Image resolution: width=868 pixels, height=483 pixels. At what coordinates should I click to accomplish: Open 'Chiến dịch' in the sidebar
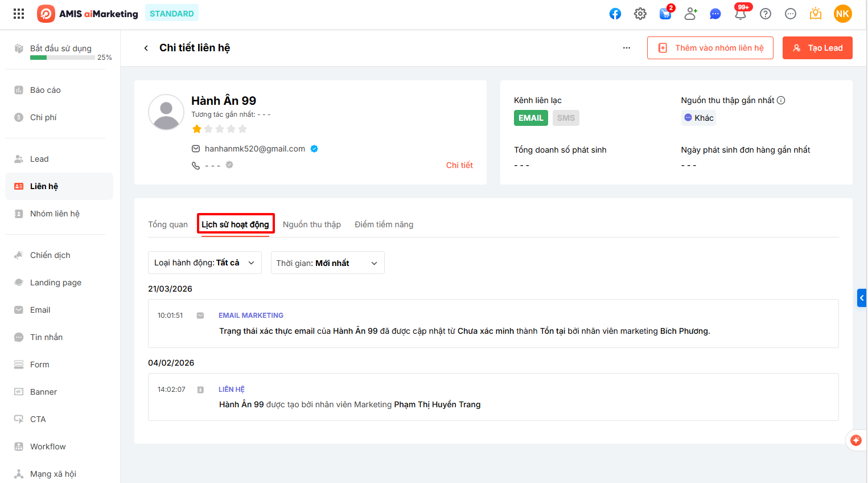point(50,255)
